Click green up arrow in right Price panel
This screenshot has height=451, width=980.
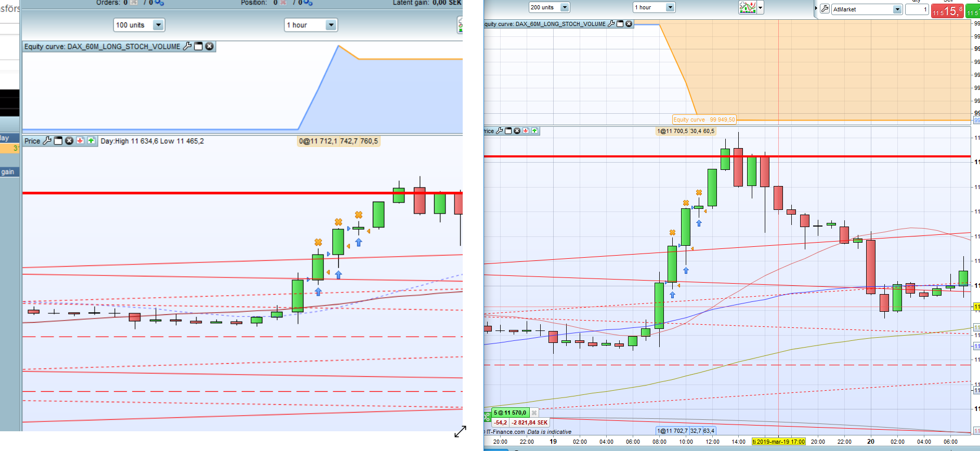534,131
